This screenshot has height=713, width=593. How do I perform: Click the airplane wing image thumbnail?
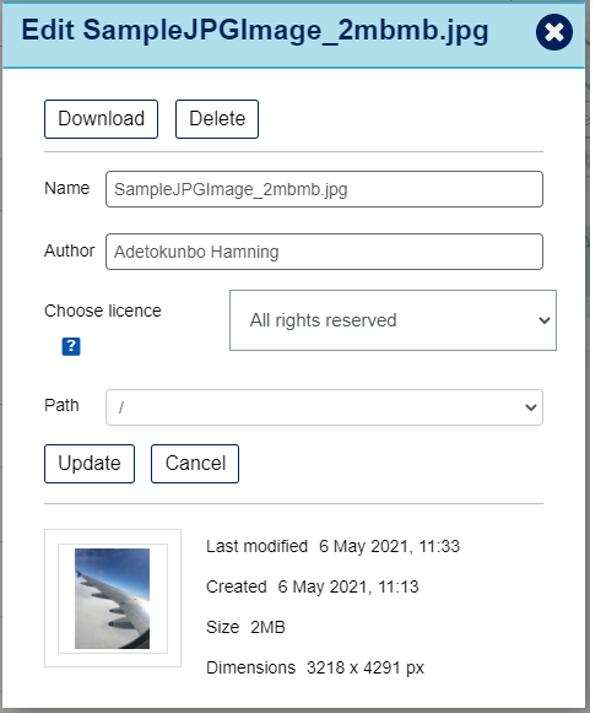click(x=112, y=598)
